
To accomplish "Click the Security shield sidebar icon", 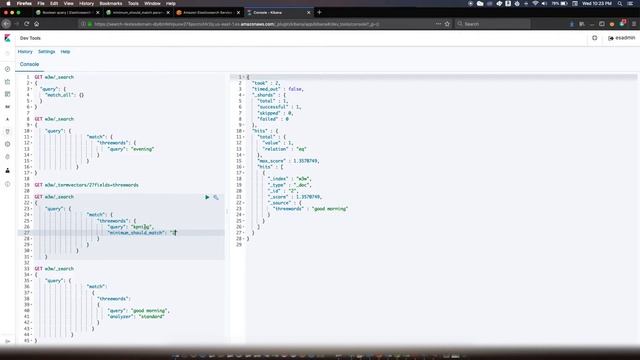I will 7,132.
